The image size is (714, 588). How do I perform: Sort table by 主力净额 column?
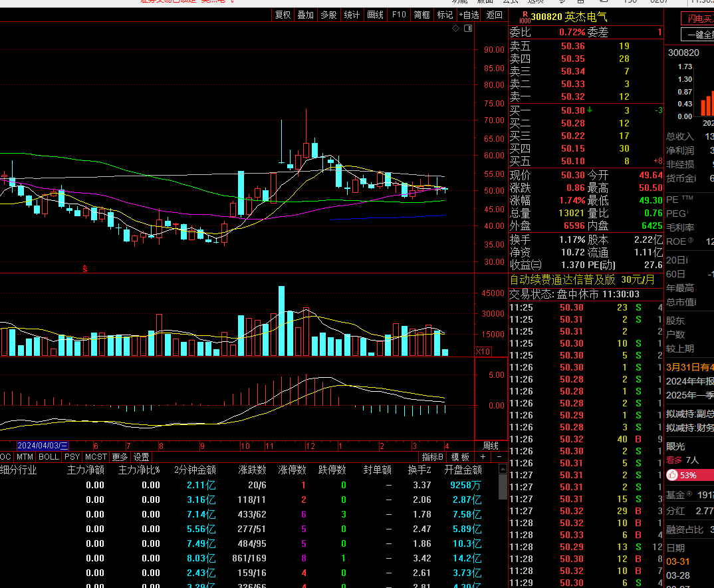[86, 470]
